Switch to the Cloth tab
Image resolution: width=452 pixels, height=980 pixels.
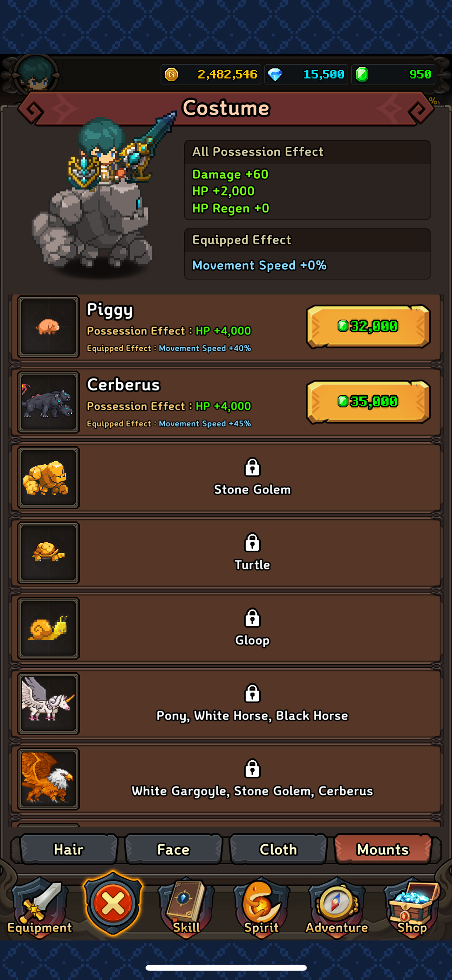(278, 849)
